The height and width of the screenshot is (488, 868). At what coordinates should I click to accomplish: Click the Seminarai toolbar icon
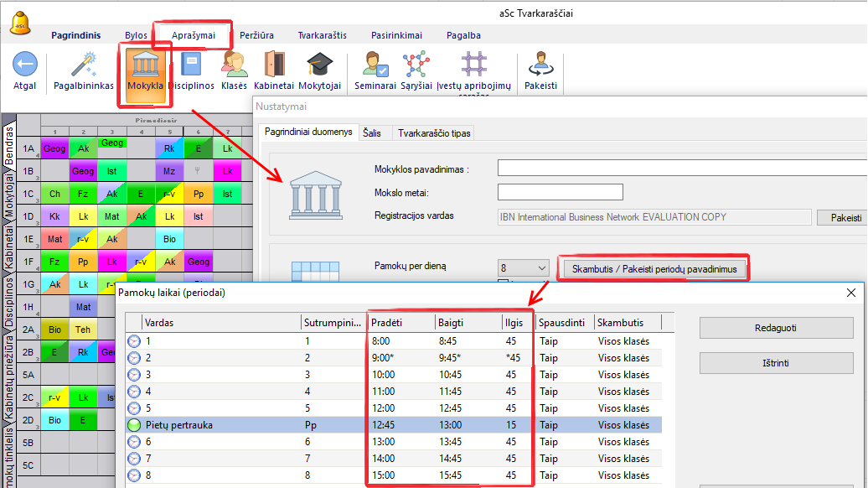(x=375, y=66)
